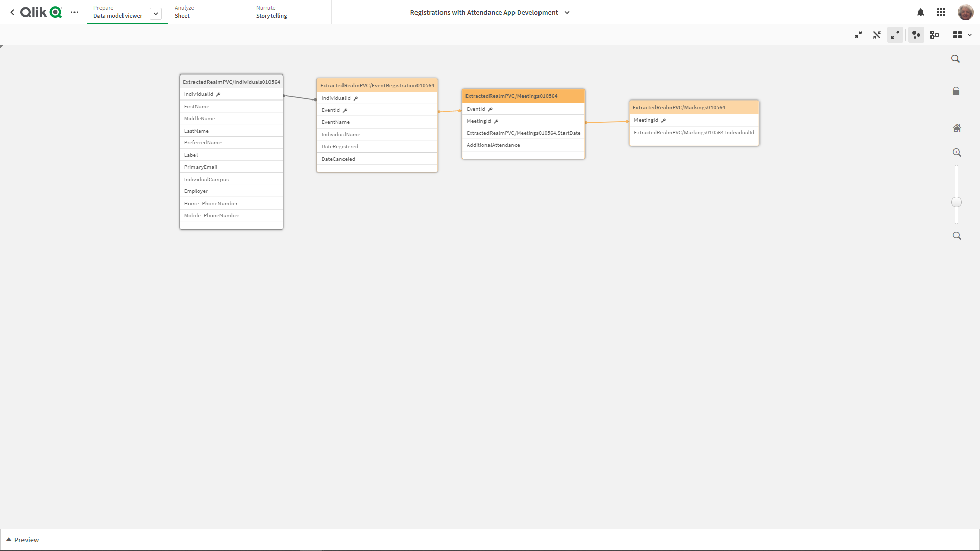
Task: Click the home reset view icon
Action: click(957, 128)
